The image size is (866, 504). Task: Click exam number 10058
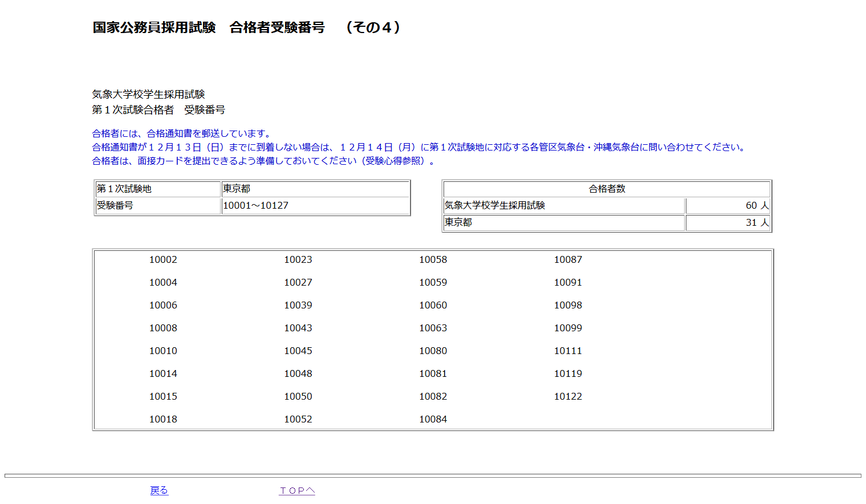[433, 259]
